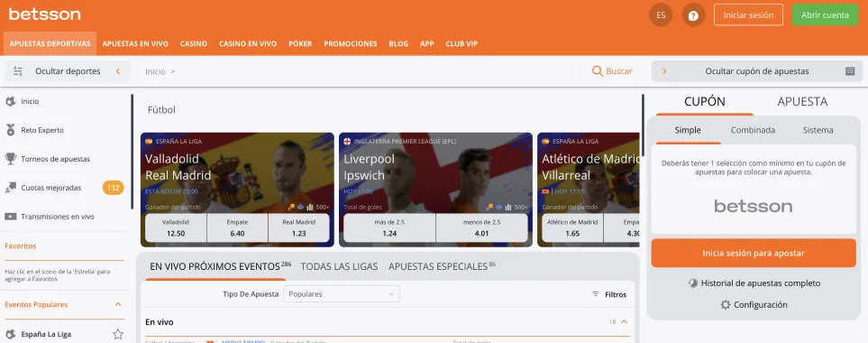
Task: Go to Club VIP
Action: click(461, 43)
